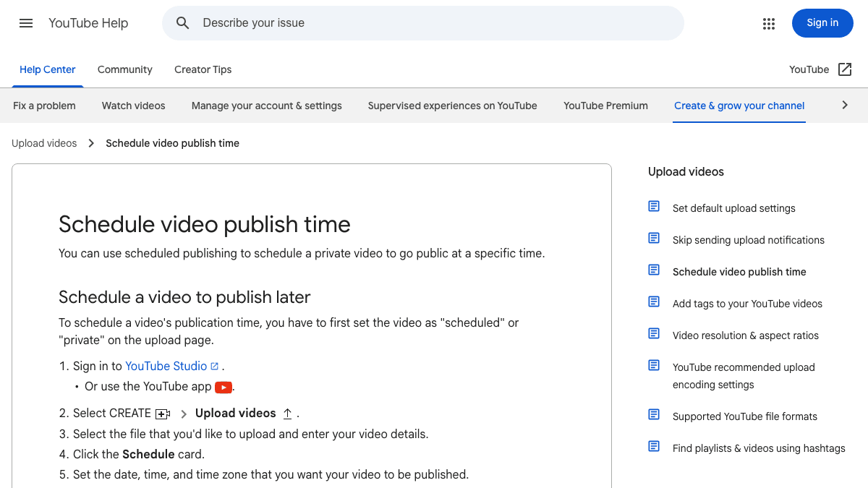868x488 pixels.
Task: Open Find playlists & videos using hashtags
Action: click(759, 448)
